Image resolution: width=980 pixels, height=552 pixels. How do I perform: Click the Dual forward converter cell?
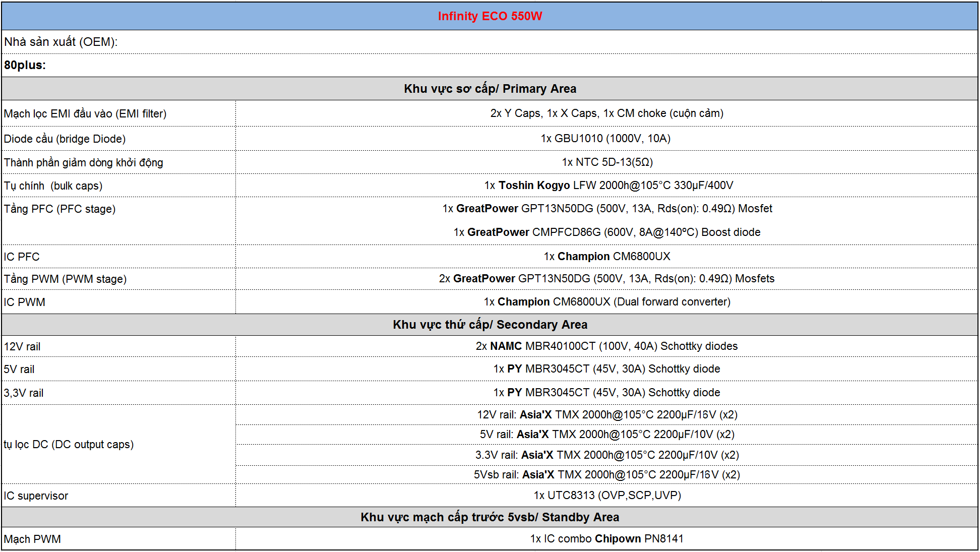(x=607, y=301)
